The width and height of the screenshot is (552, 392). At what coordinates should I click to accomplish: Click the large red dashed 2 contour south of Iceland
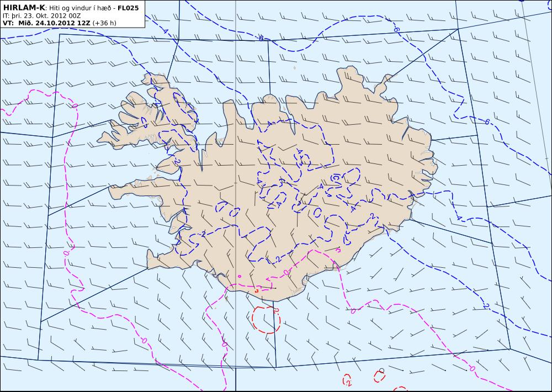click(x=266, y=320)
